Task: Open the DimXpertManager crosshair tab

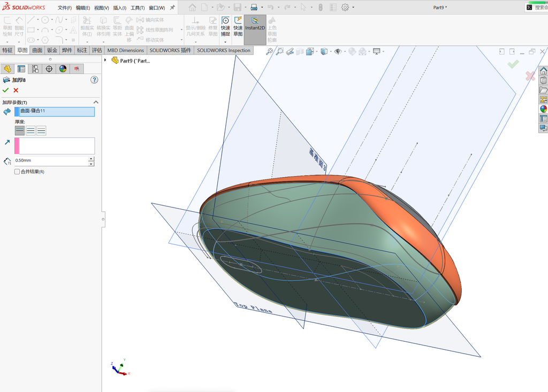Action: pos(49,69)
